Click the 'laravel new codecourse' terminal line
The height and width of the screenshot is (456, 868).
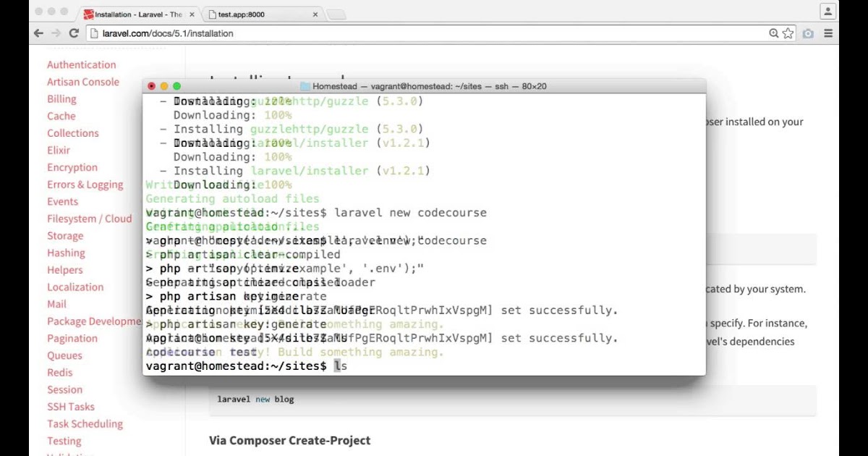point(316,213)
